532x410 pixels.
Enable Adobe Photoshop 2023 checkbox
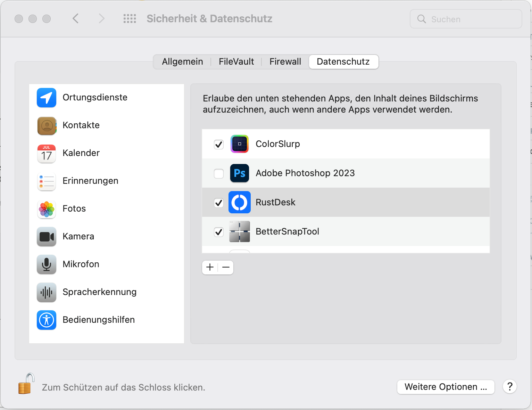pyautogui.click(x=219, y=173)
